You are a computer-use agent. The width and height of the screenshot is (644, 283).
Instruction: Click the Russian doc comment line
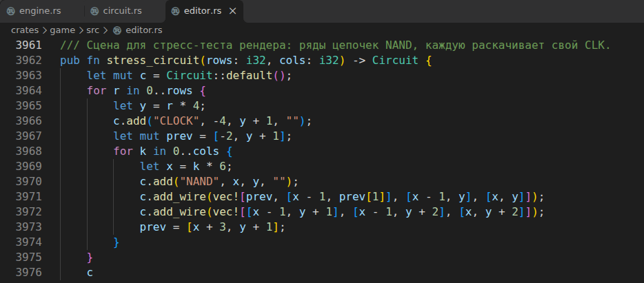click(x=335, y=45)
